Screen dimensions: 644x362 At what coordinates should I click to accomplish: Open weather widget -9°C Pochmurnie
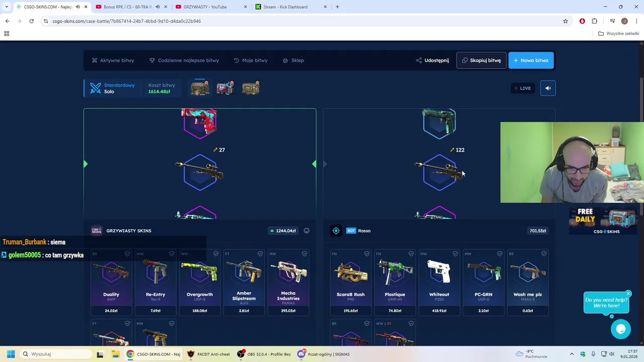click(x=531, y=354)
